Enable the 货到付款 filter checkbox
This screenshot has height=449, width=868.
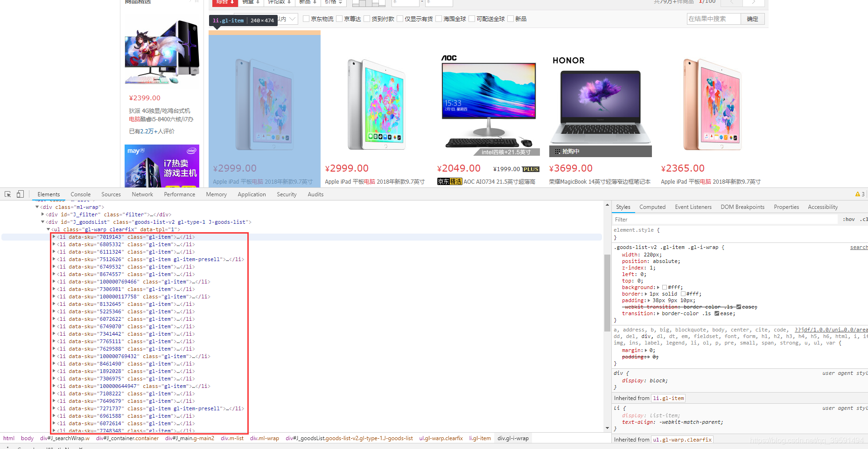coord(367,19)
